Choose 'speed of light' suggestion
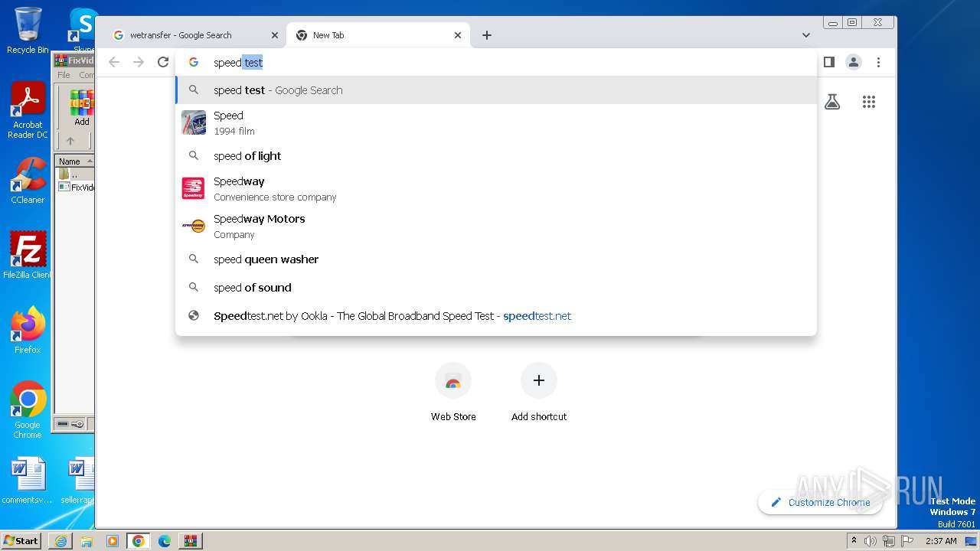This screenshot has width=980, height=551. [x=496, y=156]
